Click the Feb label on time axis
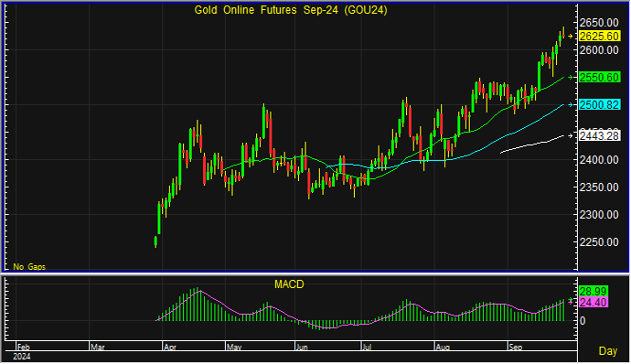This screenshot has height=364, width=631. 24,348
